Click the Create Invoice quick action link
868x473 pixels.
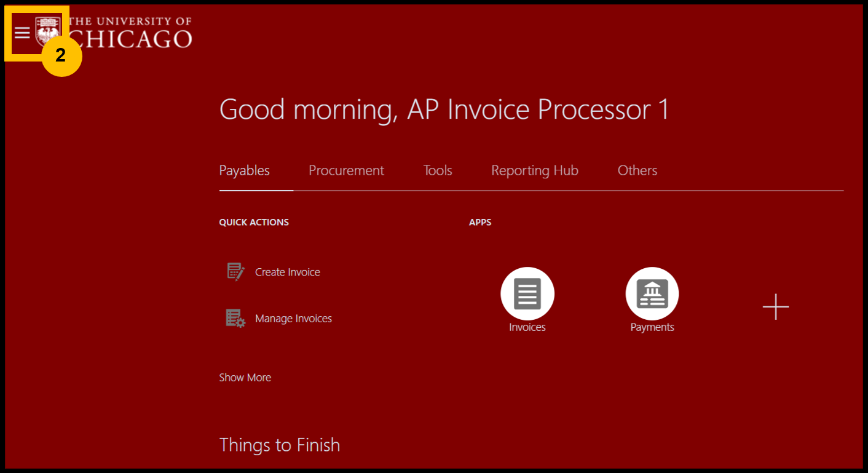pyautogui.click(x=288, y=272)
